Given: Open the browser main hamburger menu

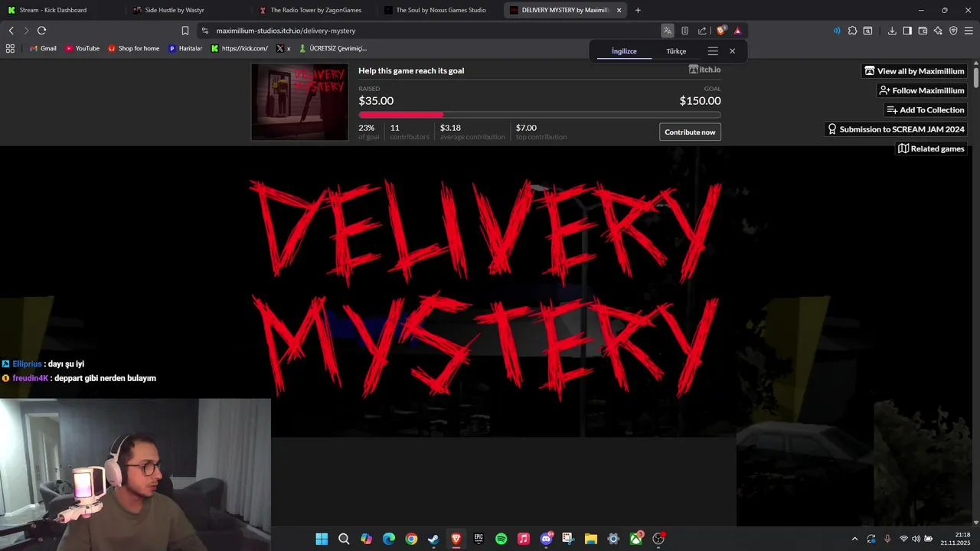Looking at the screenshot, I should coord(969,31).
